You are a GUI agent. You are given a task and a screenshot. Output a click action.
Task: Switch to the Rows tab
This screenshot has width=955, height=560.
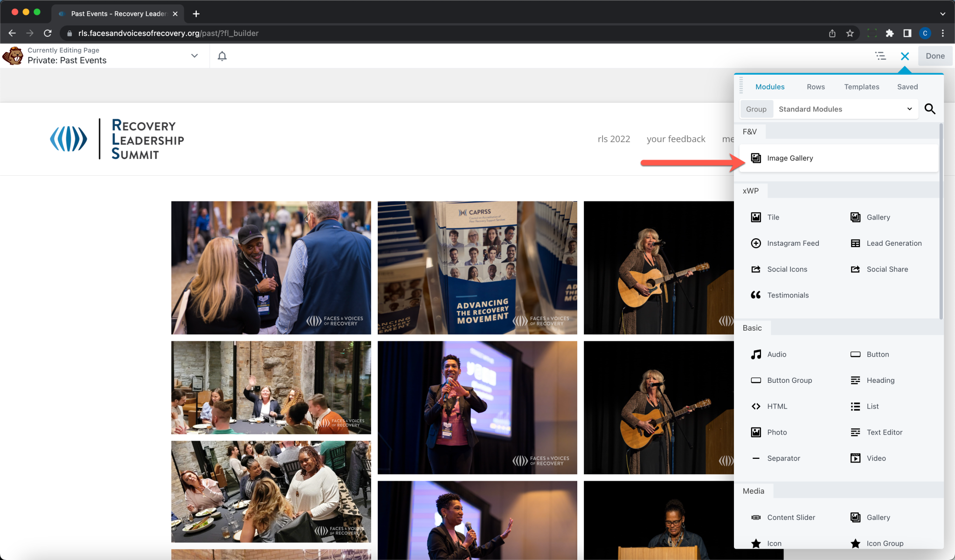pyautogui.click(x=816, y=87)
